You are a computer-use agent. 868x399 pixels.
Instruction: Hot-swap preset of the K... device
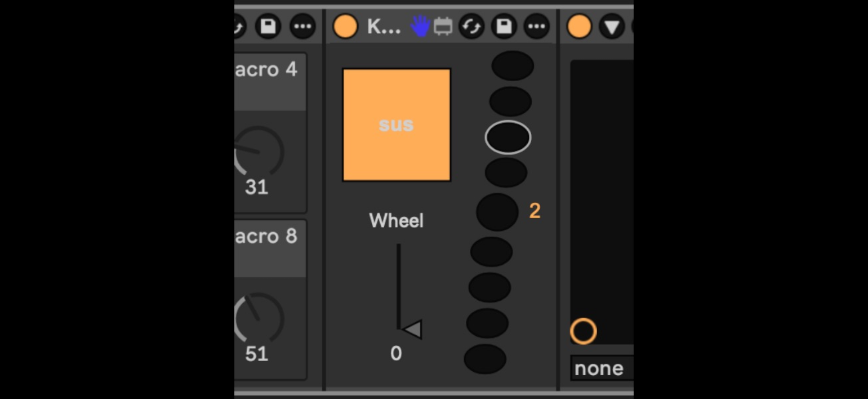coord(471,26)
